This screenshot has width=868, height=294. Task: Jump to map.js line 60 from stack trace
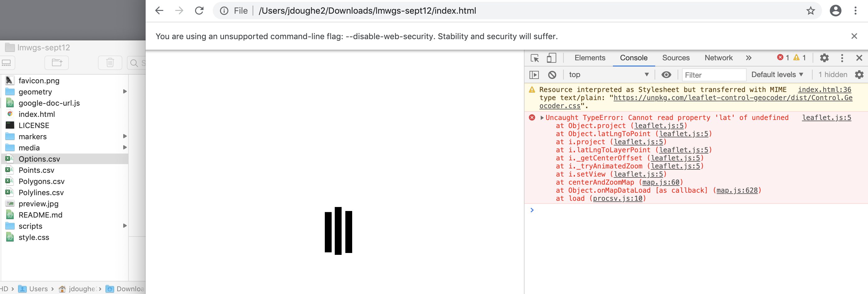click(x=660, y=182)
